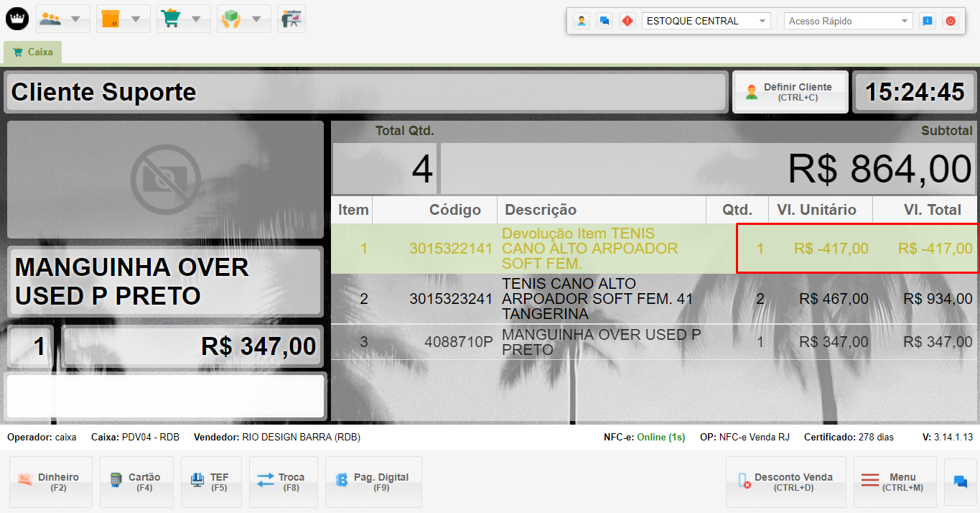
Task: Open the ESTOQUE CENTRAL combo box
Action: pyautogui.click(x=706, y=22)
